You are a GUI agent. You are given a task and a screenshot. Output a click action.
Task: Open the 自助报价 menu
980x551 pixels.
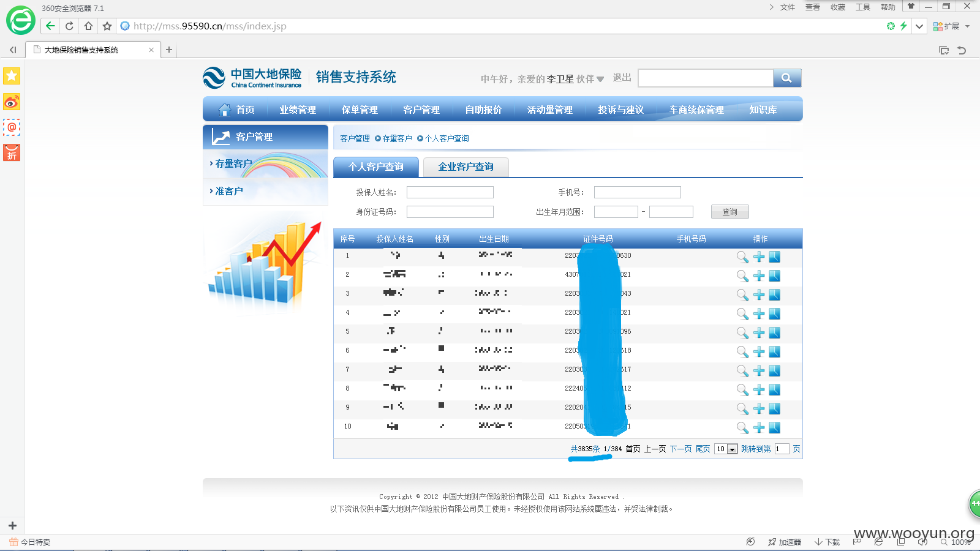click(x=483, y=110)
